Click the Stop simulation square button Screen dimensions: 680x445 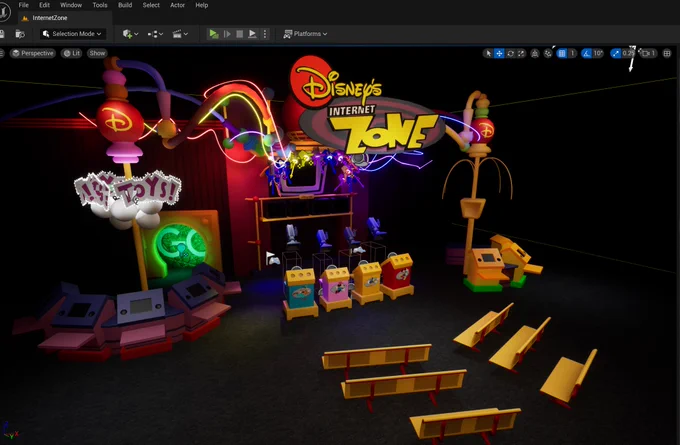[239, 34]
